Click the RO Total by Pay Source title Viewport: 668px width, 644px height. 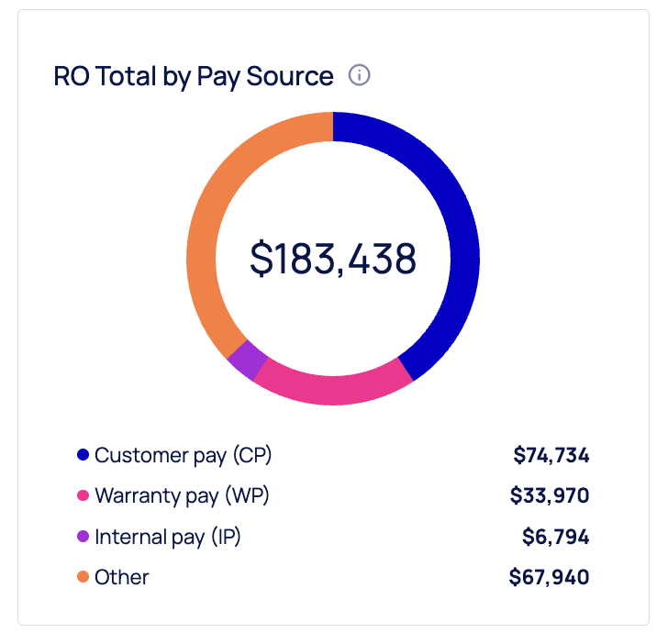click(x=194, y=75)
